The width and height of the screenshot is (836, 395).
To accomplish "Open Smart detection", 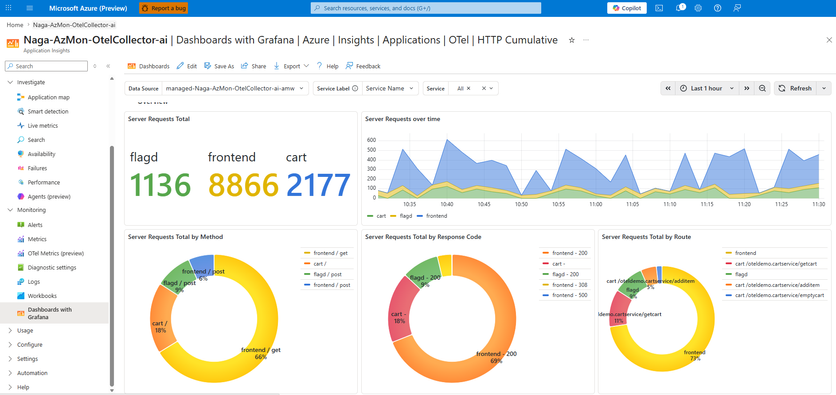I will (48, 111).
